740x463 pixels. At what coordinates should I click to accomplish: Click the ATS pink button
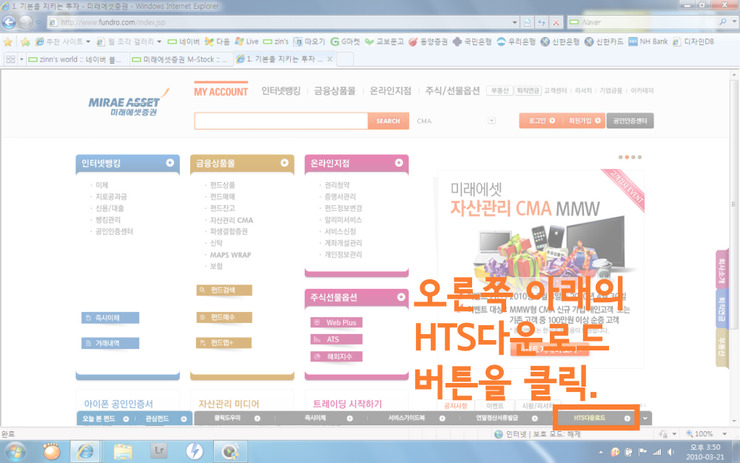tap(336, 339)
